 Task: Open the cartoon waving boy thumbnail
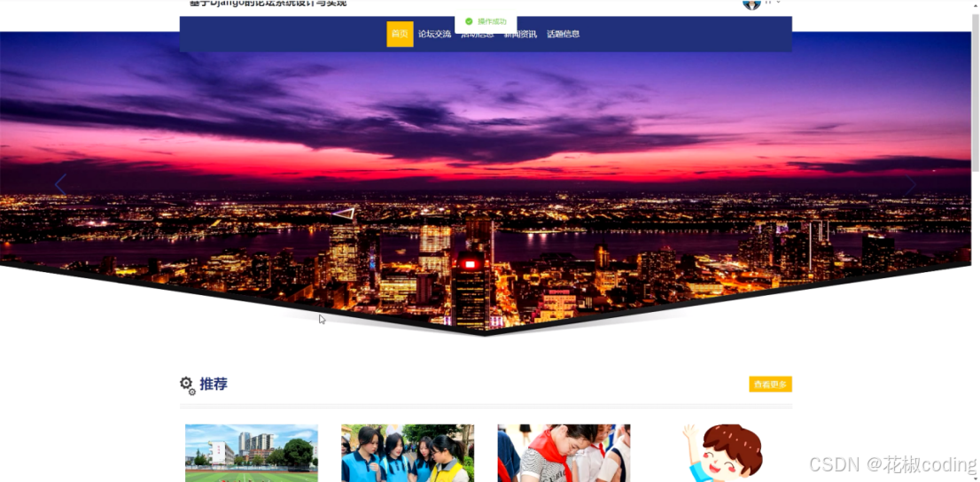722,454
